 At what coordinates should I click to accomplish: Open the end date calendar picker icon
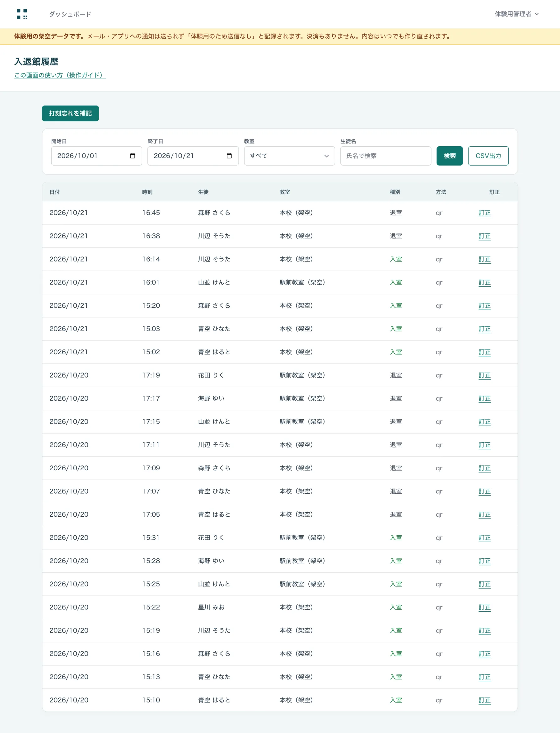[x=229, y=156]
